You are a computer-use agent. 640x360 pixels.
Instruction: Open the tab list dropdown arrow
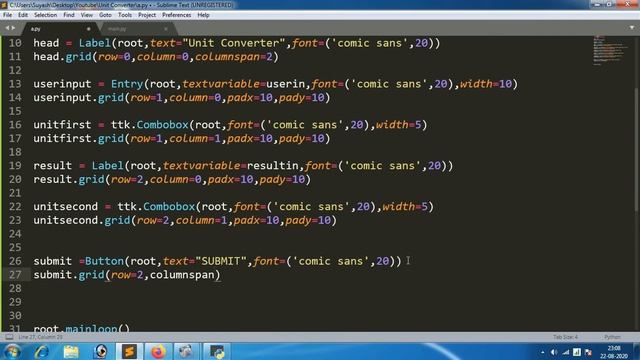tap(632, 28)
